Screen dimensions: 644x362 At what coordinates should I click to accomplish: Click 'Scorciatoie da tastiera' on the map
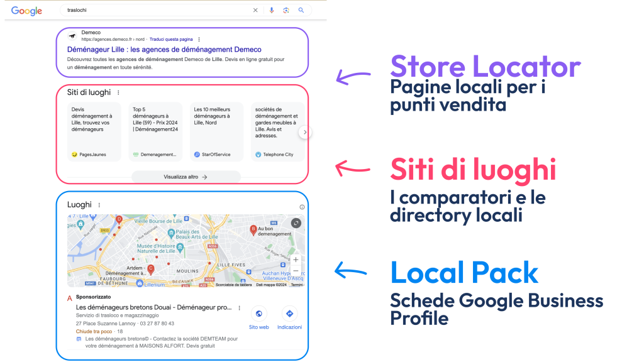(234, 285)
